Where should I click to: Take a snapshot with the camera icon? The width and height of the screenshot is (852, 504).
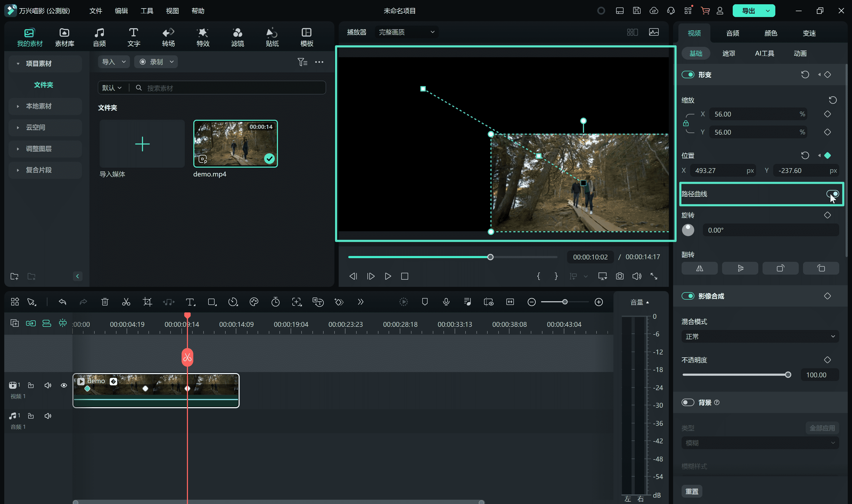(x=619, y=276)
